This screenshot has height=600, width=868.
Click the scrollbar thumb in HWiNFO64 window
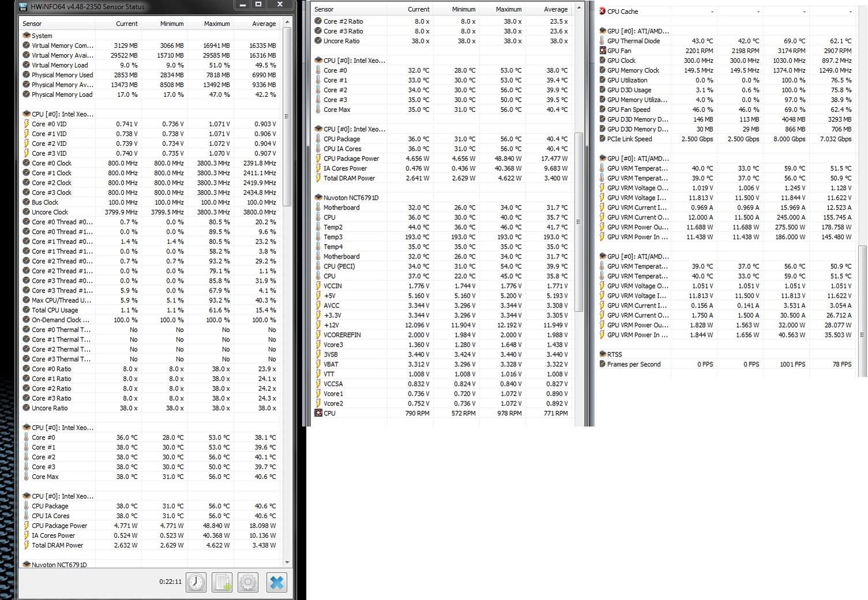click(287, 118)
